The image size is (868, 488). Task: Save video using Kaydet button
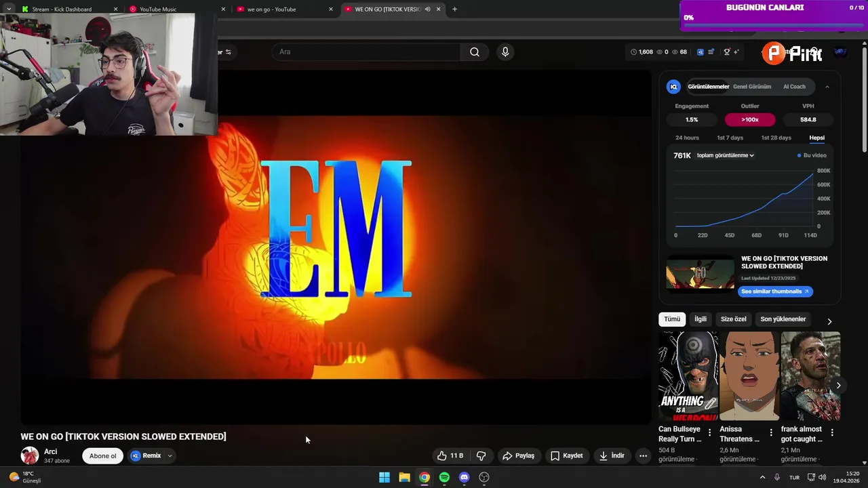(x=567, y=455)
